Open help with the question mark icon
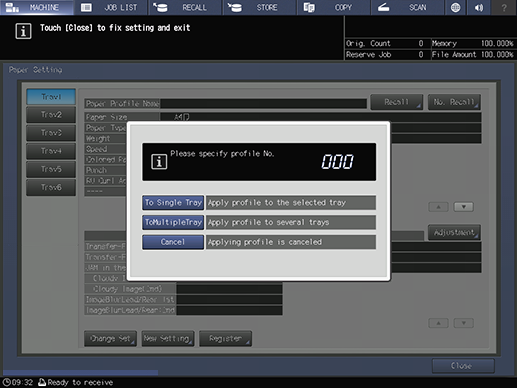 pyautogui.click(x=504, y=7)
